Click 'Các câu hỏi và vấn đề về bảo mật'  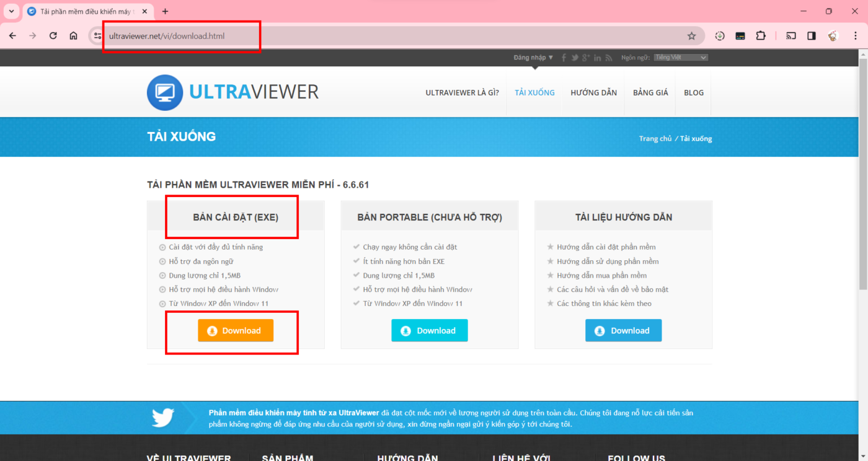(x=613, y=289)
